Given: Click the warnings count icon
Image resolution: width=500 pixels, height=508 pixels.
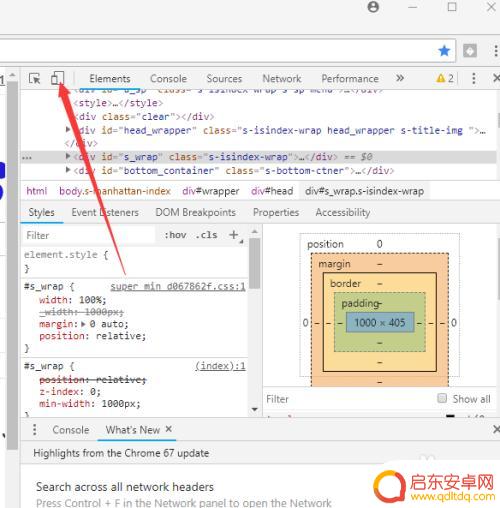Looking at the screenshot, I should pyautogui.click(x=445, y=78).
